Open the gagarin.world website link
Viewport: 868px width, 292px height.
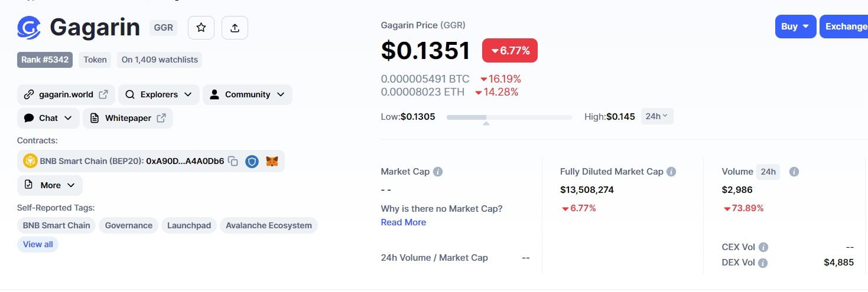[66, 94]
